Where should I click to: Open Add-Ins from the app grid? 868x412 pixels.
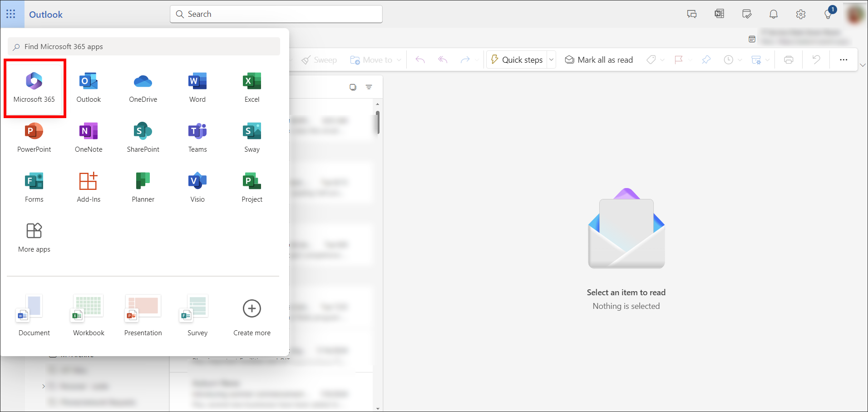[x=89, y=188]
